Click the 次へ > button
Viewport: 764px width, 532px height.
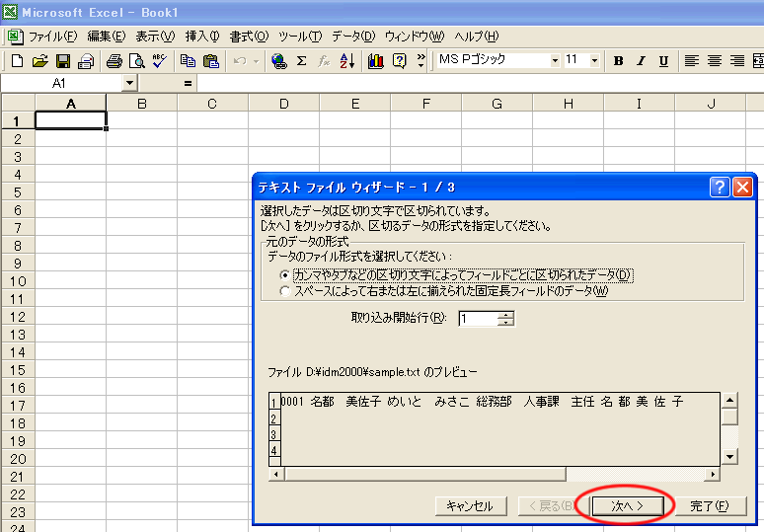[628, 506]
